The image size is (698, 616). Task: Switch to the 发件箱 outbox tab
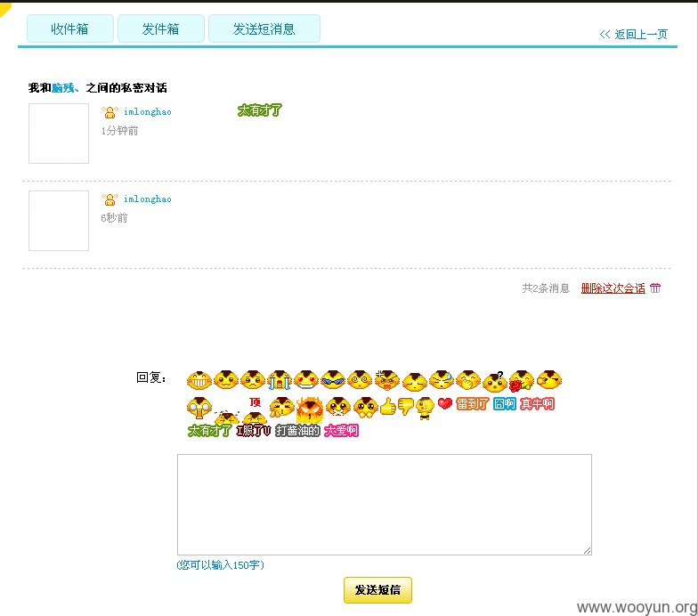(160, 28)
